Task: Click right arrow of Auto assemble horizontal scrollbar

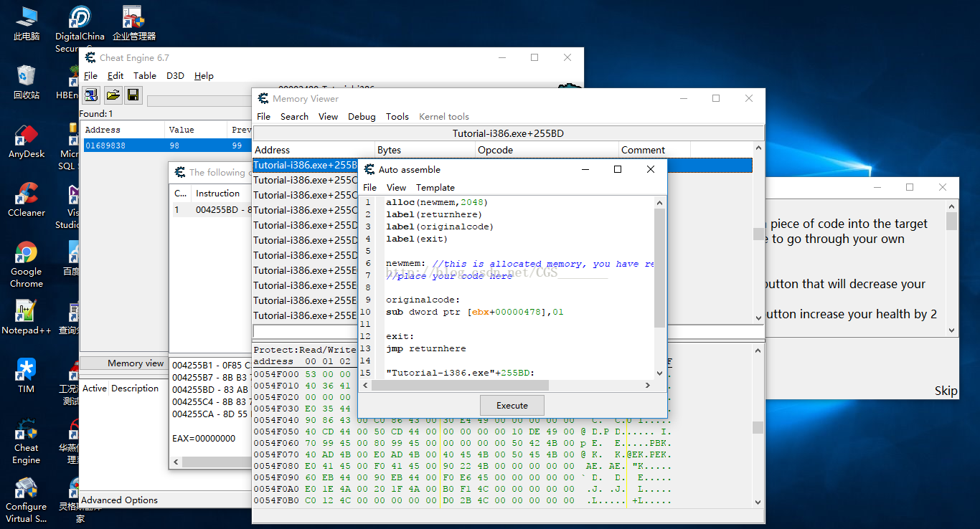Action: click(x=647, y=385)
